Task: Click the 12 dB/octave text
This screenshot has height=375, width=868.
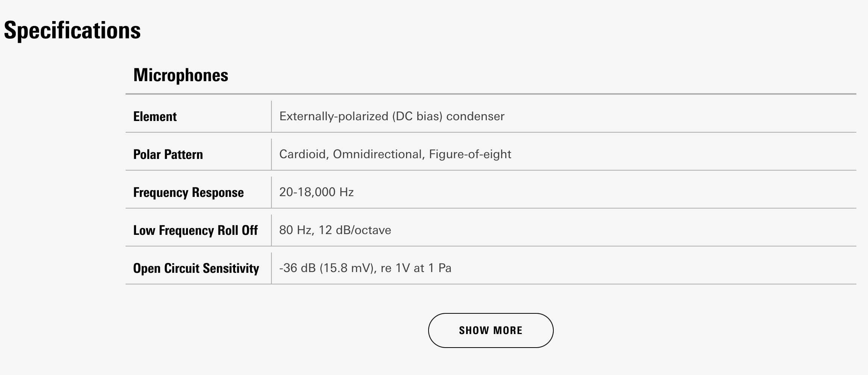Action: coord(355,230)
